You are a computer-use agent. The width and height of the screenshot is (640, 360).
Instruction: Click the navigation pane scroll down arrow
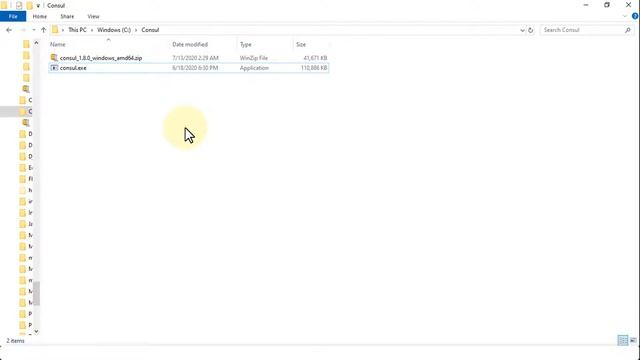36,331
